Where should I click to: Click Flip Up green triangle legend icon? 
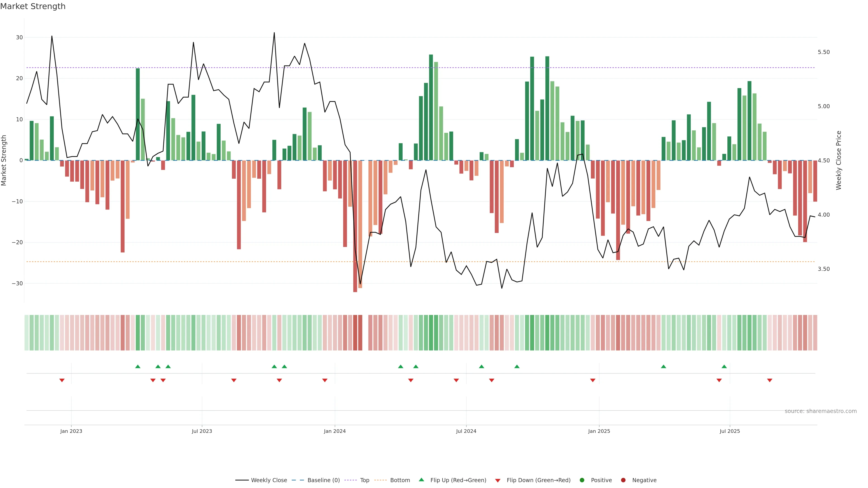coord(421,480)
